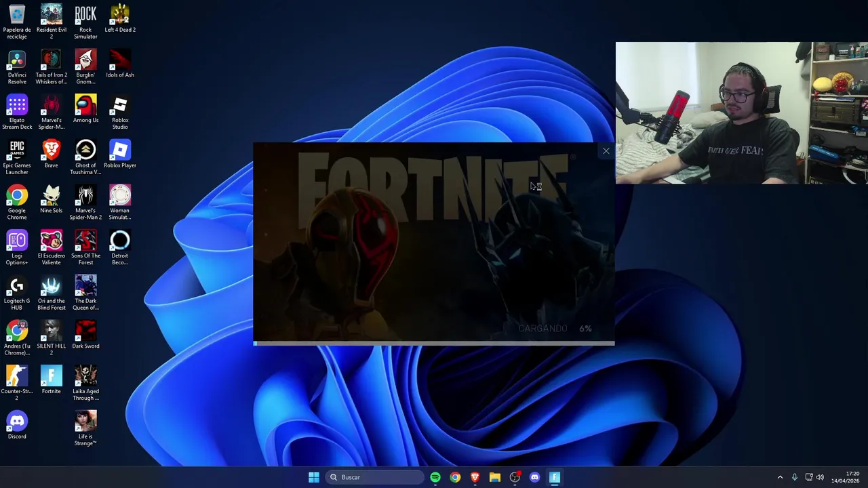Show hidden system tray icons
Viewport: 868px width, 488px height.
pos(780,477)
